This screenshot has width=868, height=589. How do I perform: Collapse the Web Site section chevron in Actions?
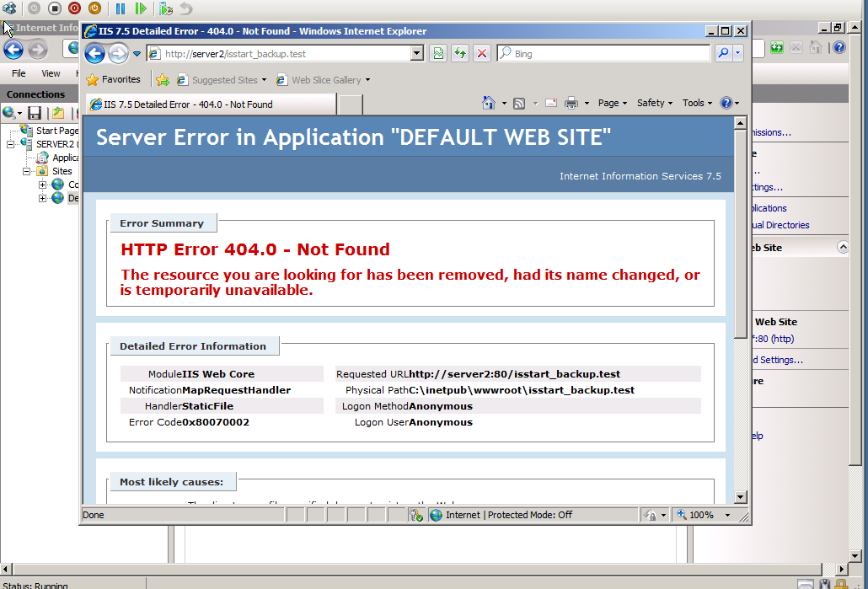coord(843,247)
